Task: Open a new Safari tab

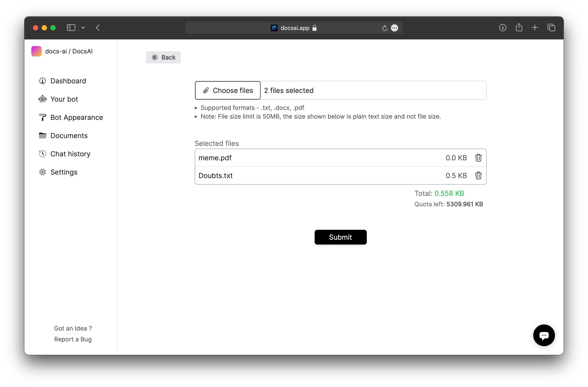Action: point(535,28)
